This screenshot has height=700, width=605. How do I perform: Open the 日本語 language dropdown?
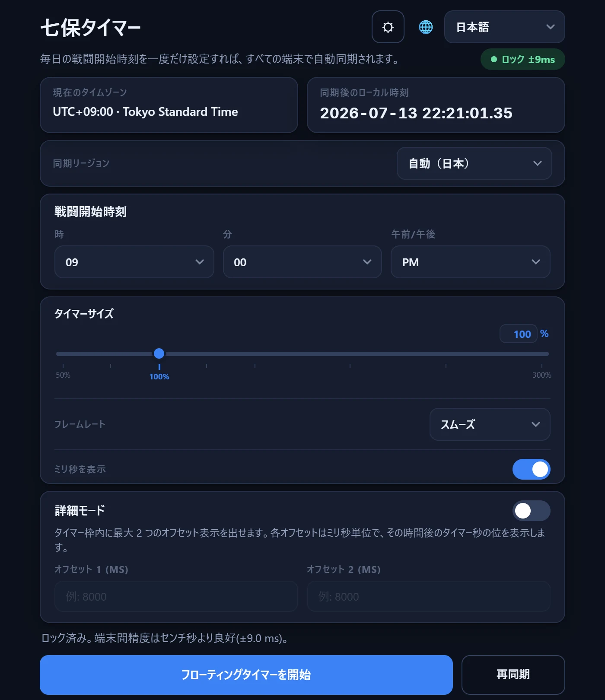click(504, 27)
